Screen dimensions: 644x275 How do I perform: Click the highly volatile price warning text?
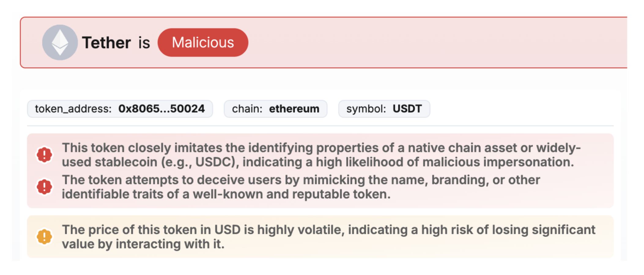(328, 230)
